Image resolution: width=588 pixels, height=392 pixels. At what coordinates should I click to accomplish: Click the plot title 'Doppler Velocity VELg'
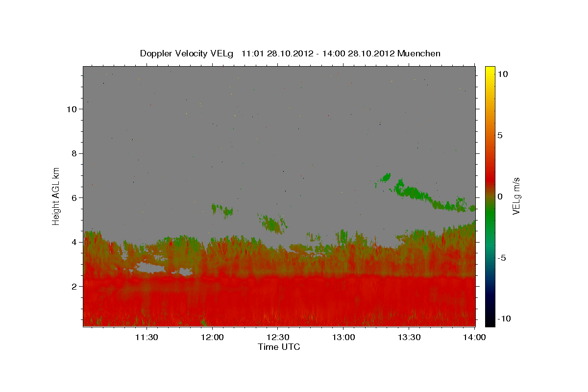(188, 53)
